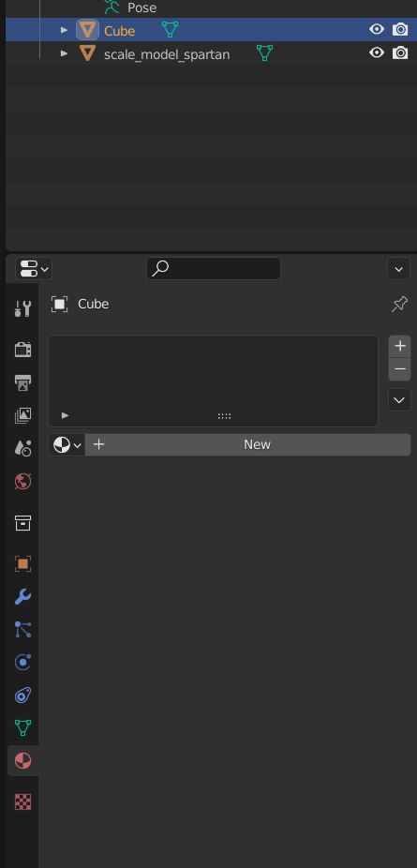Add a material slot with plus button
This screenshot has height=868, width=417.
coord(400,347)
